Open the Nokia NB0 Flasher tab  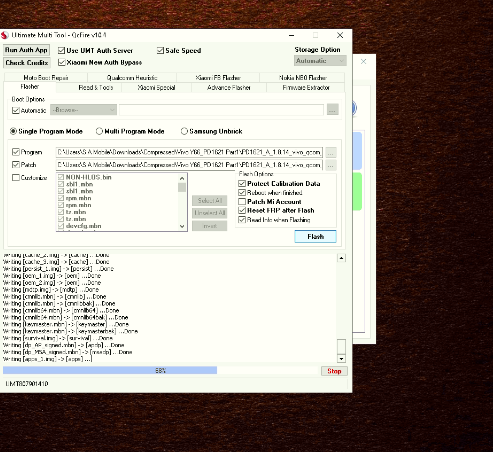302,78
